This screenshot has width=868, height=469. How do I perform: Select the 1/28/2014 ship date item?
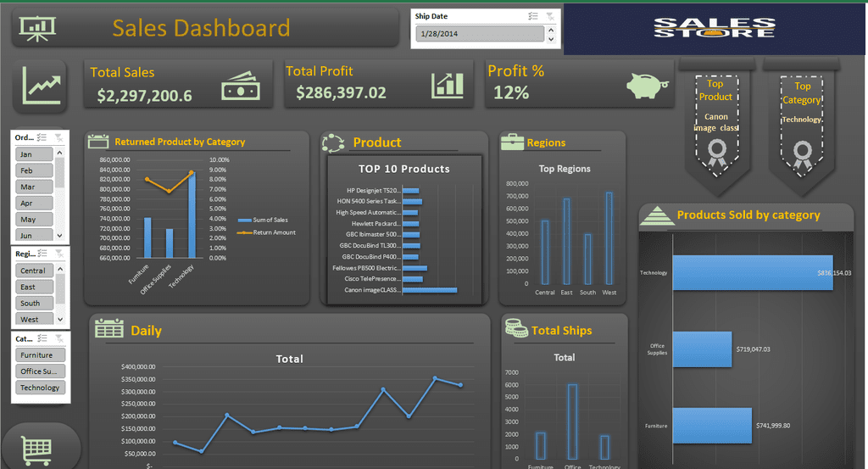[480, 34]
